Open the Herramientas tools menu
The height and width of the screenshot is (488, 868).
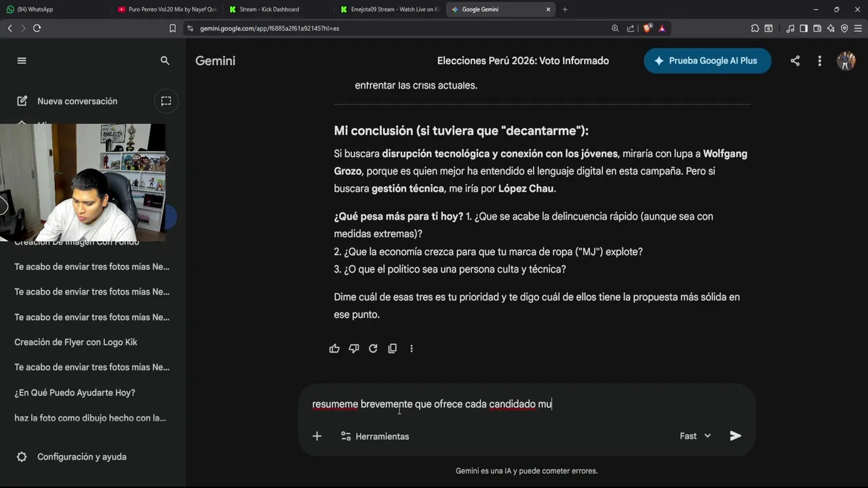point(375,436)
